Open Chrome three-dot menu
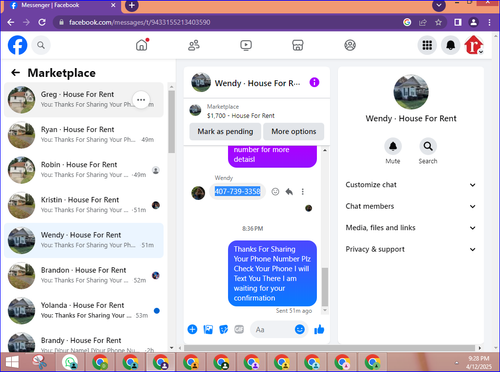 pyautogui.click(x=489, y=22)
